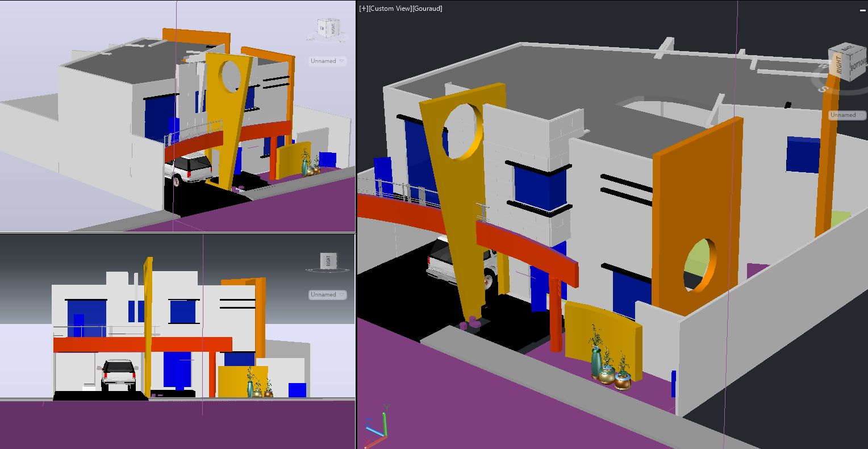Click the RIGHT face of the bottom-left viewport's ViewCube
The width and height of the screenshot is (868, 449).
pos(328,261)
